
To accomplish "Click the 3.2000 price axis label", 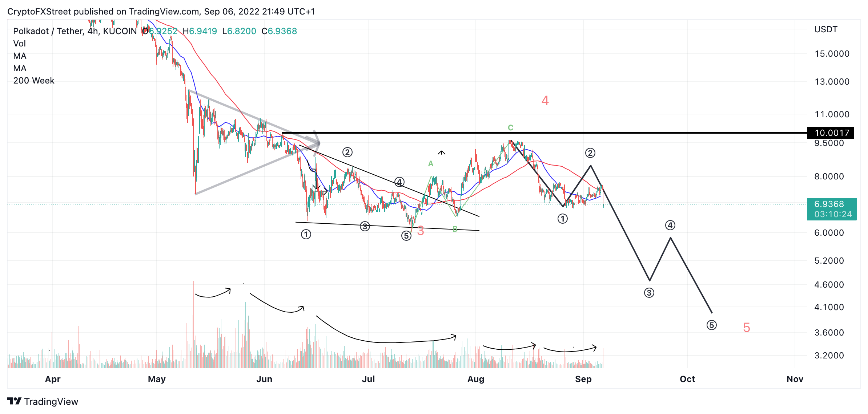I will pos(829,356).
